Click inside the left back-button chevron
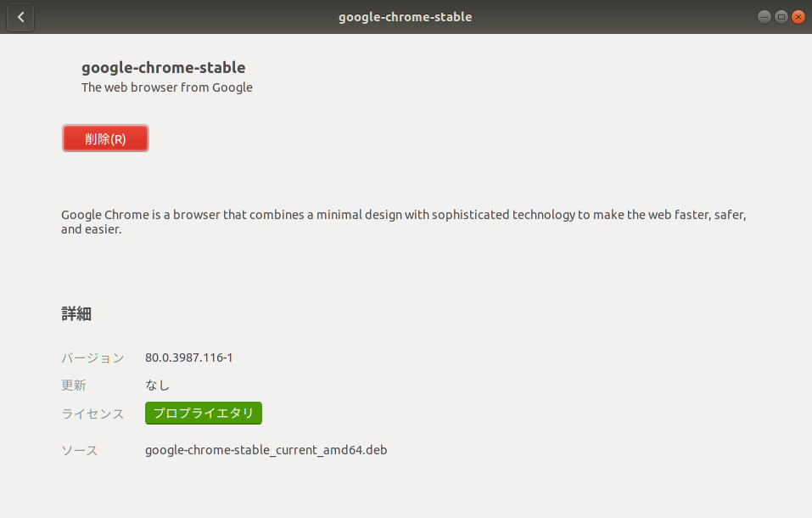 [20, 17]
